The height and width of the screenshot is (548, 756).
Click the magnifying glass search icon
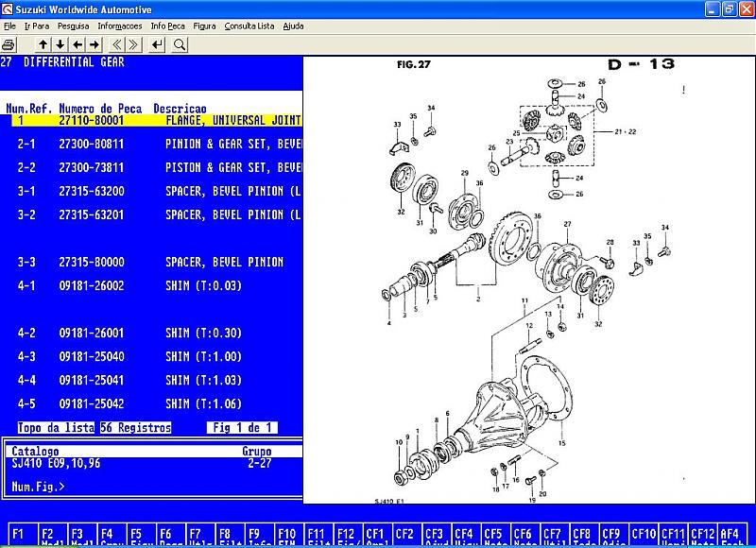(180, 44)
